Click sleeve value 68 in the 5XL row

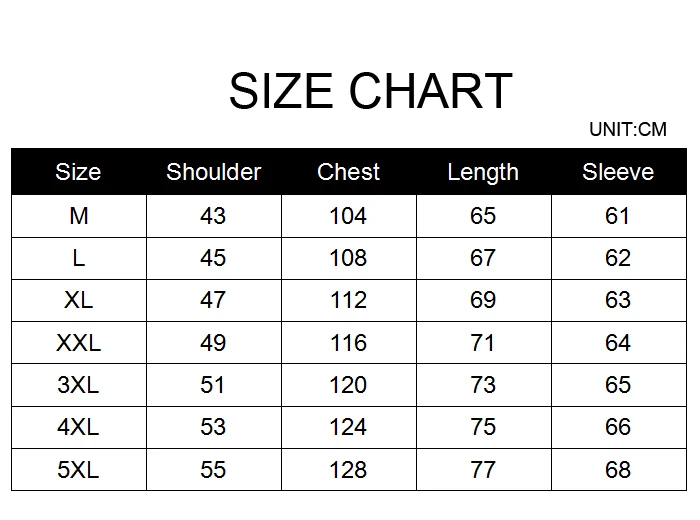tap(618, 470)
